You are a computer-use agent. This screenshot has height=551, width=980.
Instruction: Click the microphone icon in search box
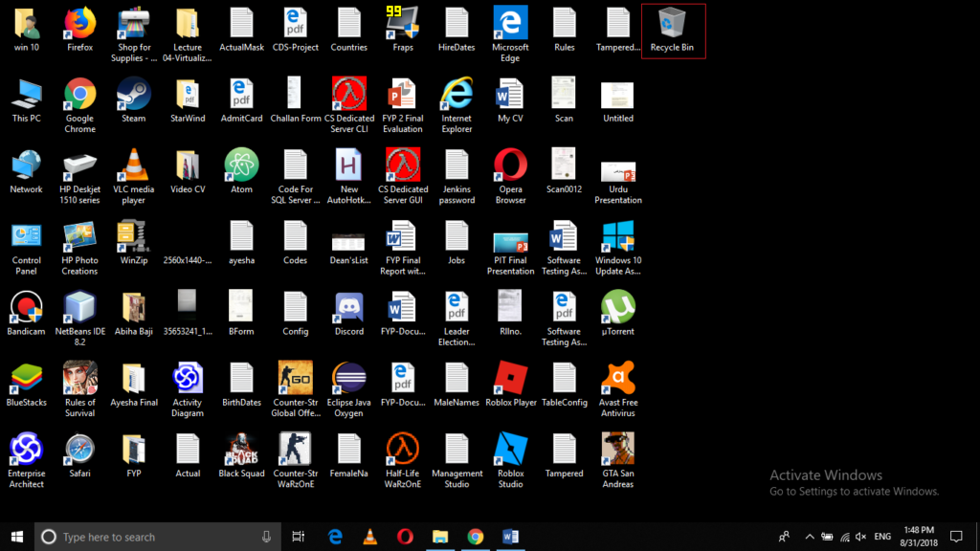pyautogui.click(x=266, y=537)
